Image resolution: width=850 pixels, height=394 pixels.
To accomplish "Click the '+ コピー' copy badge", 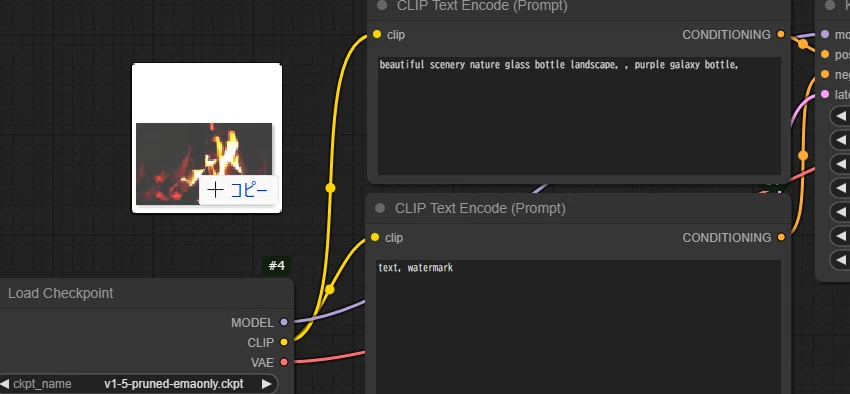I will (239, 190).
